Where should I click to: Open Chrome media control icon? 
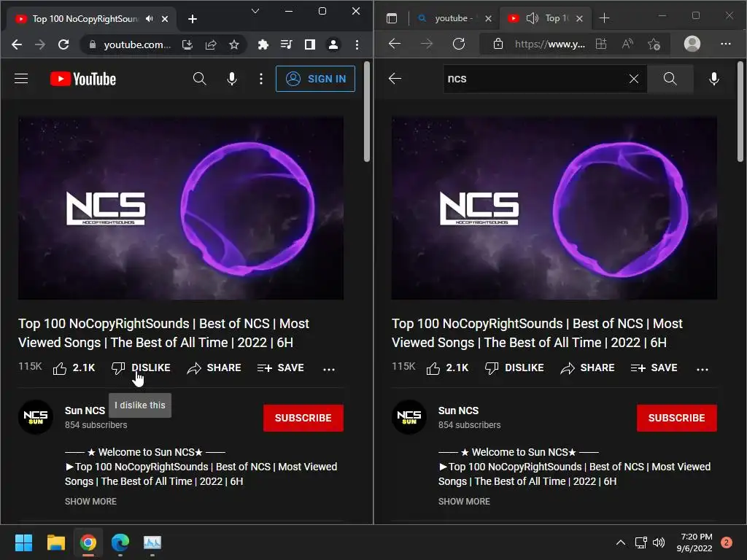click(286, 44)
